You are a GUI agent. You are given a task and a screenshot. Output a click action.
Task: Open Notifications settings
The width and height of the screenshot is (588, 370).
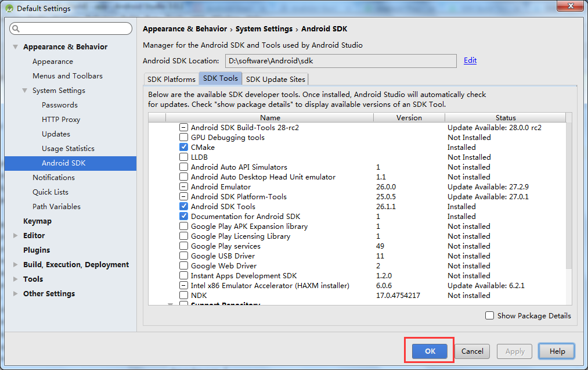(x=53, y=178)
